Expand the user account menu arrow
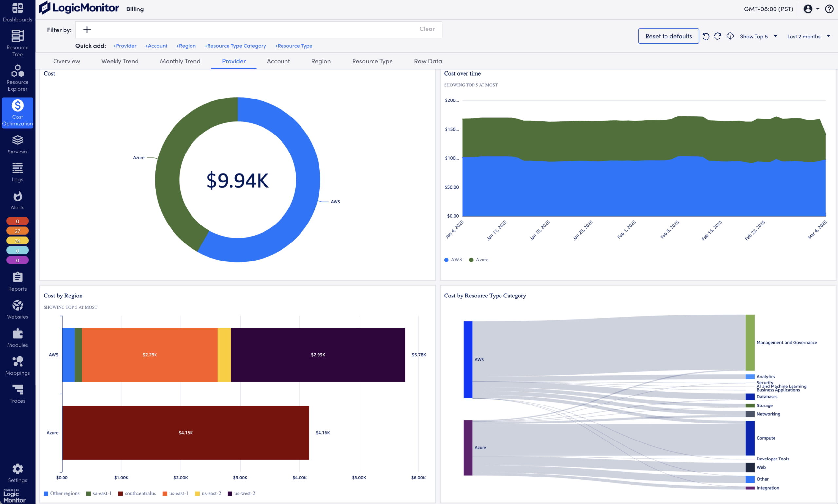This screenshot has height=504, width=838. (x=818, y=9)
